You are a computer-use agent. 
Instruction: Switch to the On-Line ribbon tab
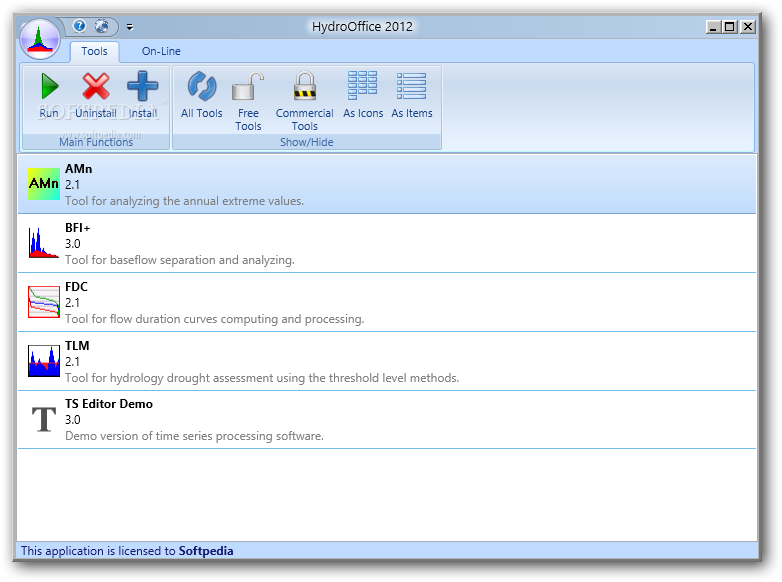(x=161, y=51)
